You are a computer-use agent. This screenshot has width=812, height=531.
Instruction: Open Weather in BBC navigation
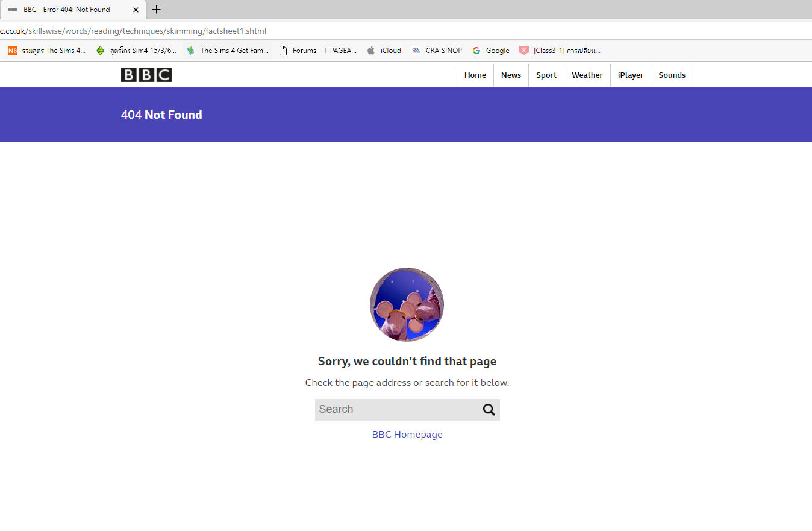[x=587, y=75]
